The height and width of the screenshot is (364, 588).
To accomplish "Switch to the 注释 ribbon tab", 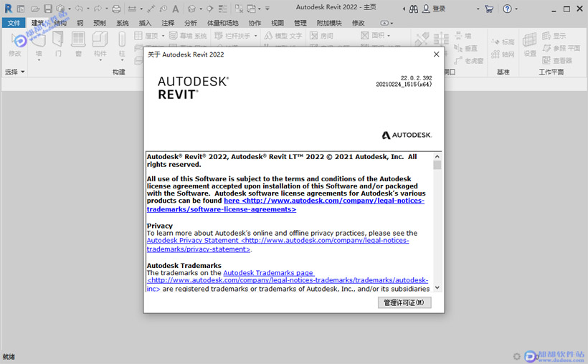I will click(x=168, y=23).
